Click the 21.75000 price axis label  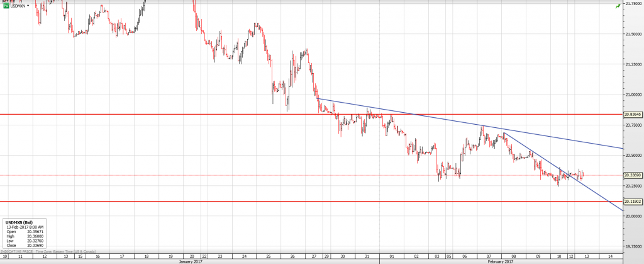tap(634, 3)
